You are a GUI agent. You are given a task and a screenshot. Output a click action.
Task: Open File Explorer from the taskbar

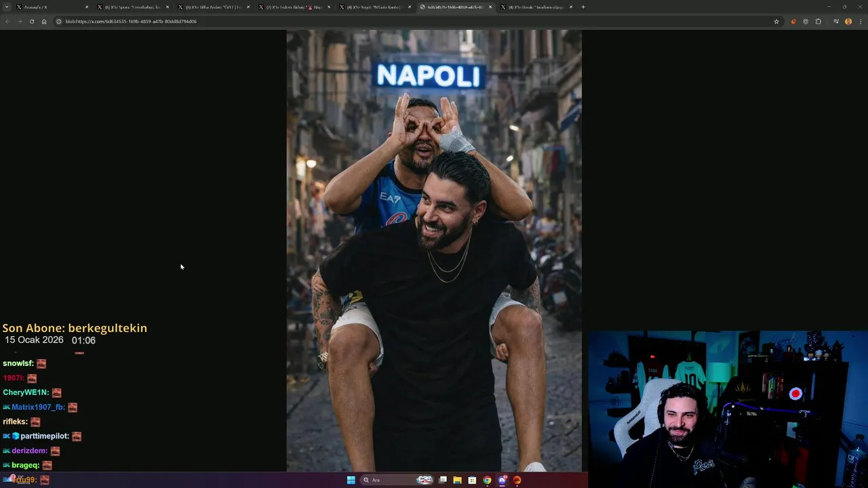tap(457, 480)
